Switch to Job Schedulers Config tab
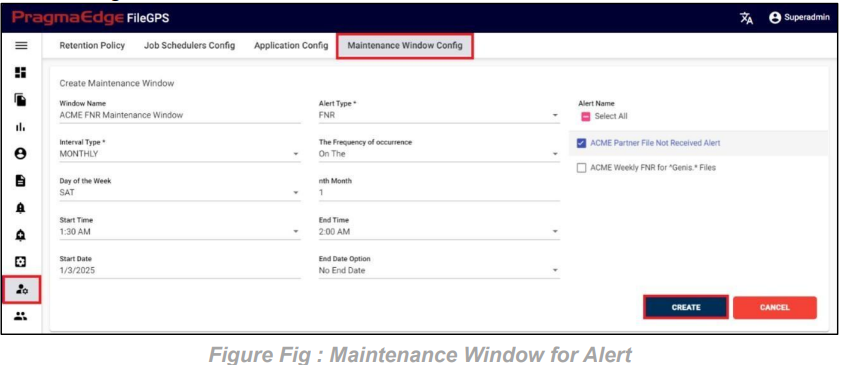Screen dimensions: 841x365 [x=189, y=46]
